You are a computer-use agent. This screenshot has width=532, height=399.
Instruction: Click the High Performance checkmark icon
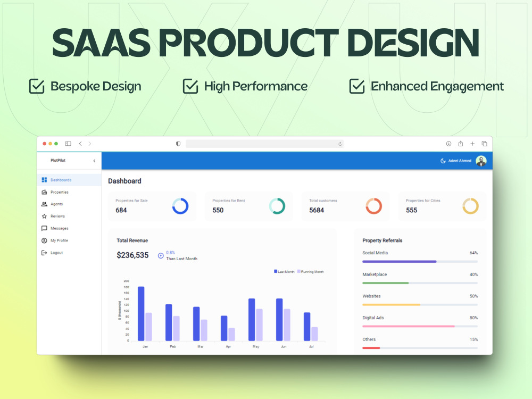(x=190, y=86)
